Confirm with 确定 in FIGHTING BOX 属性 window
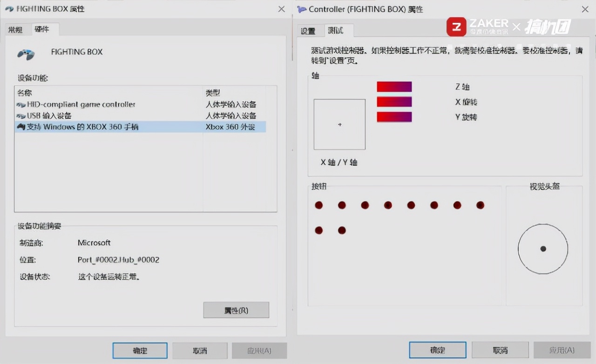Viewport: 596px width, 364px height. pos(140,351)
